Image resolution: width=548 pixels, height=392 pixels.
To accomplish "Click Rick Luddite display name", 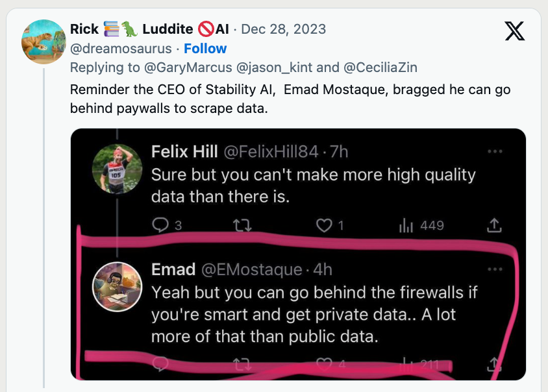I will coord(149,29).
